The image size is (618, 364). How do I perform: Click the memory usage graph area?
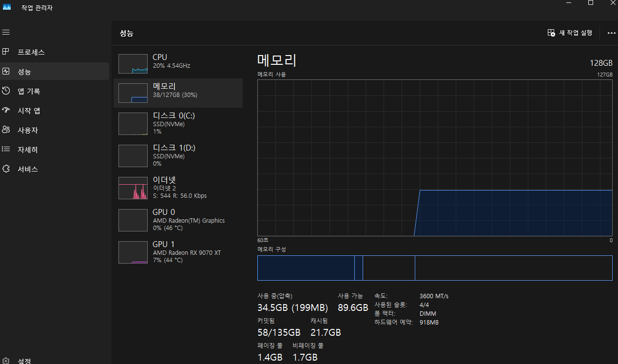434,158
